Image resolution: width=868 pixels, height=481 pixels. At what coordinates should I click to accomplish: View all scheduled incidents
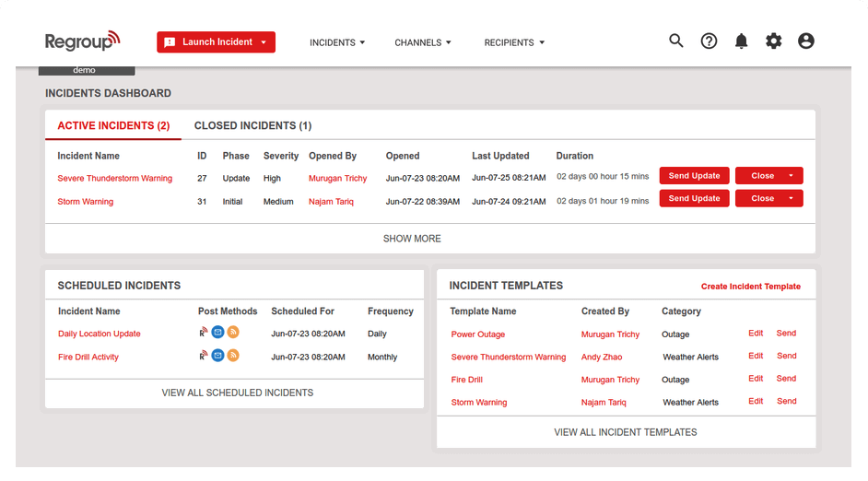click(x=237, y=393)
